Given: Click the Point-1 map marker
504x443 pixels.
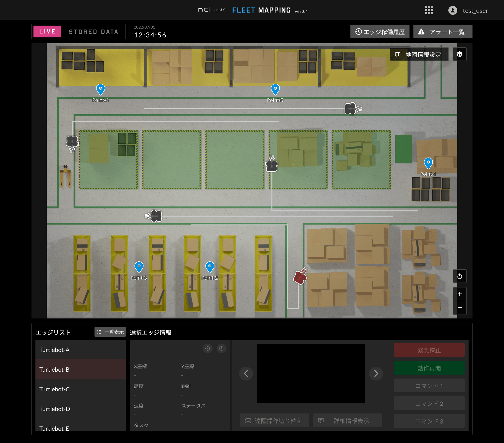Looking at the screenshot, I should point(428,163).
